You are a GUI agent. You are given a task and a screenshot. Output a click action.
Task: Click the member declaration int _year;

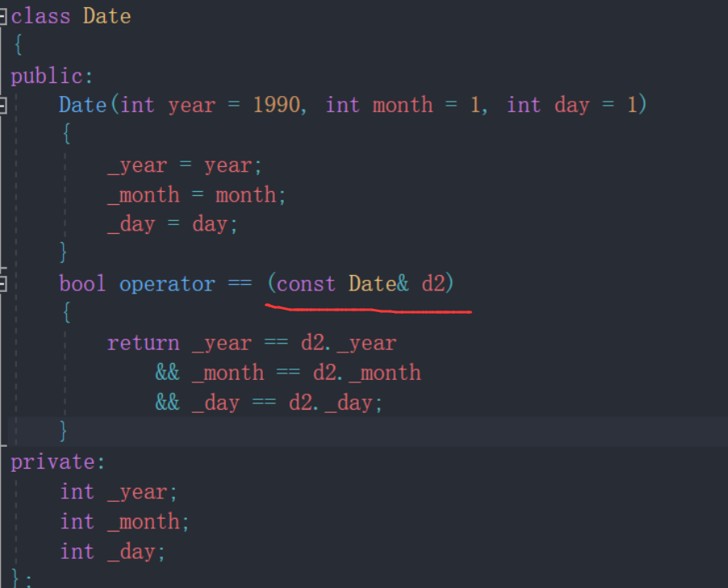(x=119, y=492)
